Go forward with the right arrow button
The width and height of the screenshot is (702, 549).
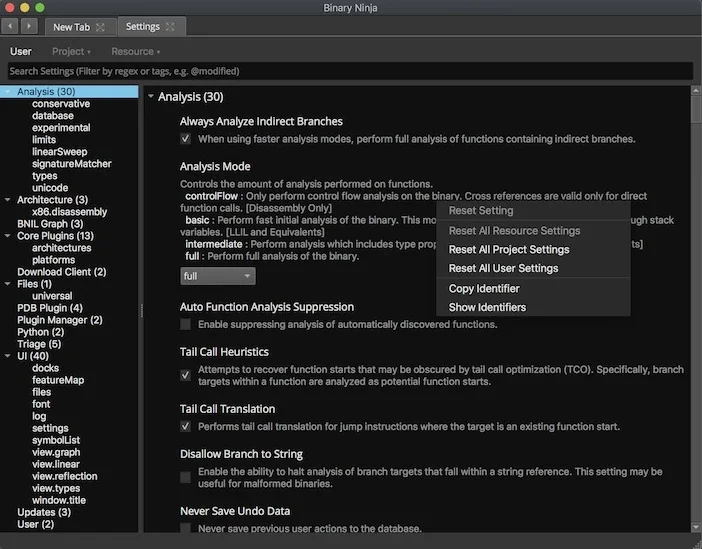29,26
